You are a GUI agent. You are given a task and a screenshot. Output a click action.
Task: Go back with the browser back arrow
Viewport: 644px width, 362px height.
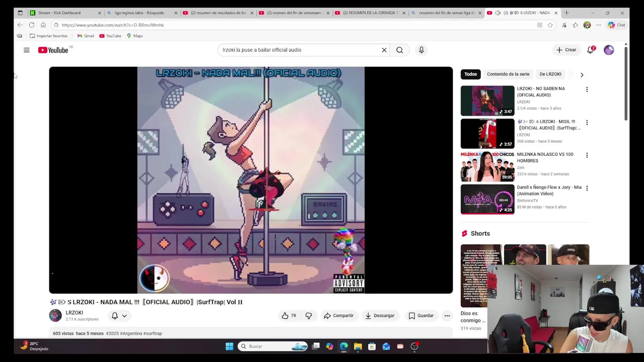20,25
